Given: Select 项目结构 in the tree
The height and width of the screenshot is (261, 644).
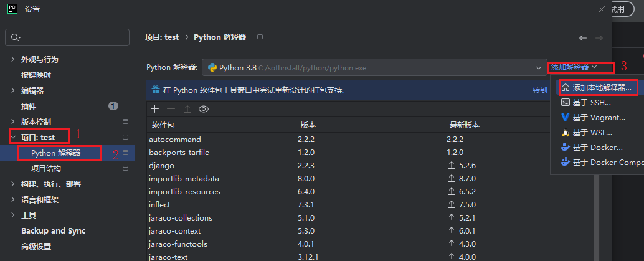Looking at the screenshot, I should click(46, 168).
